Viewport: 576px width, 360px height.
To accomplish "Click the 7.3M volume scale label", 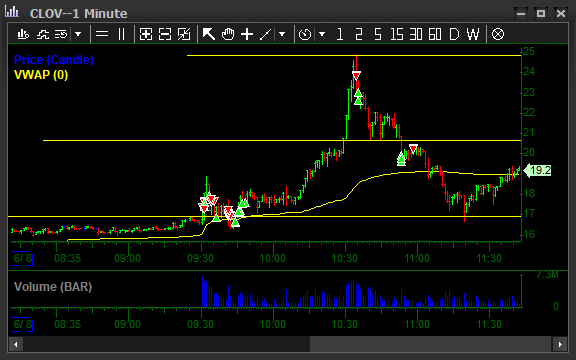I will 547,274.
